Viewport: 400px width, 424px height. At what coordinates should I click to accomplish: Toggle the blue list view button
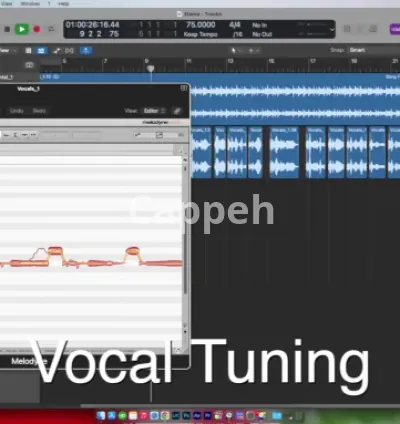coord(41,51)
